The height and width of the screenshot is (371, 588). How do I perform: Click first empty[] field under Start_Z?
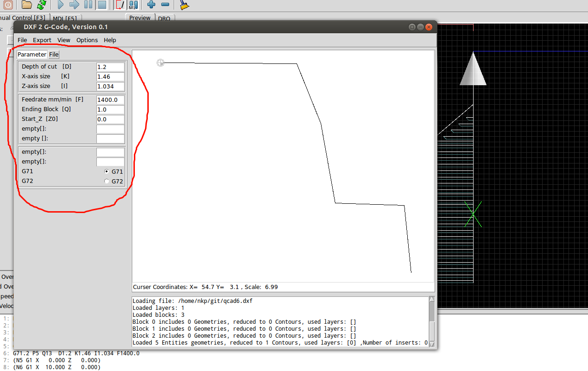[110, 129]
